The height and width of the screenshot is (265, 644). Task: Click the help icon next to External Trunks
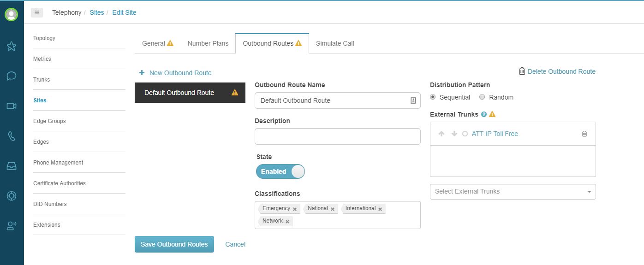pos(484,114)
